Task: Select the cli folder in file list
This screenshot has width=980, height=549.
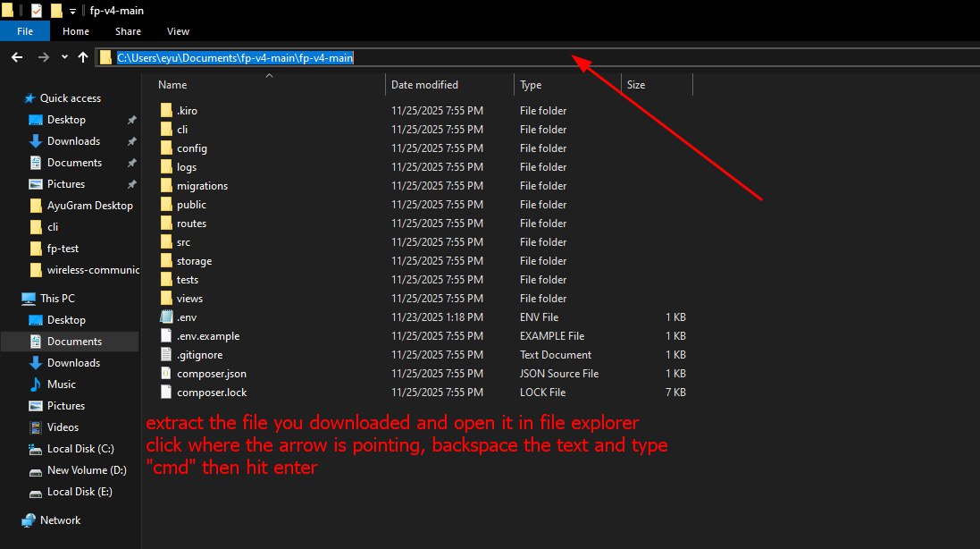Action: click(182, 130)
